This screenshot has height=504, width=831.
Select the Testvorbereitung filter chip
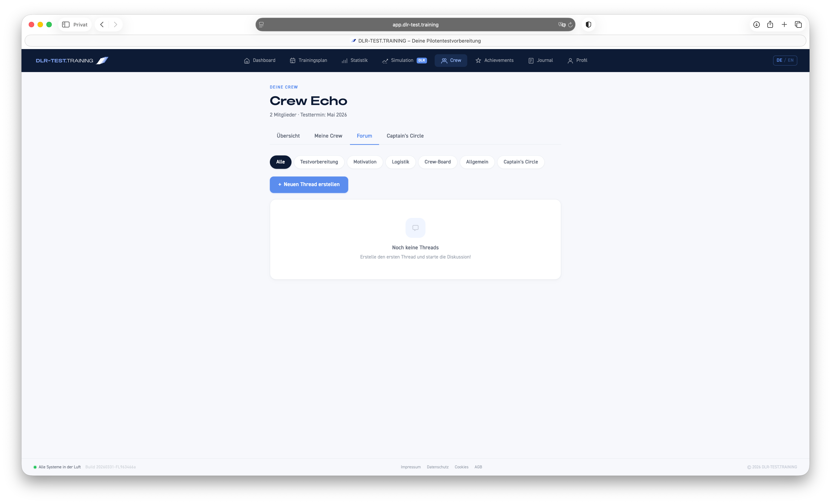[319, 162]
